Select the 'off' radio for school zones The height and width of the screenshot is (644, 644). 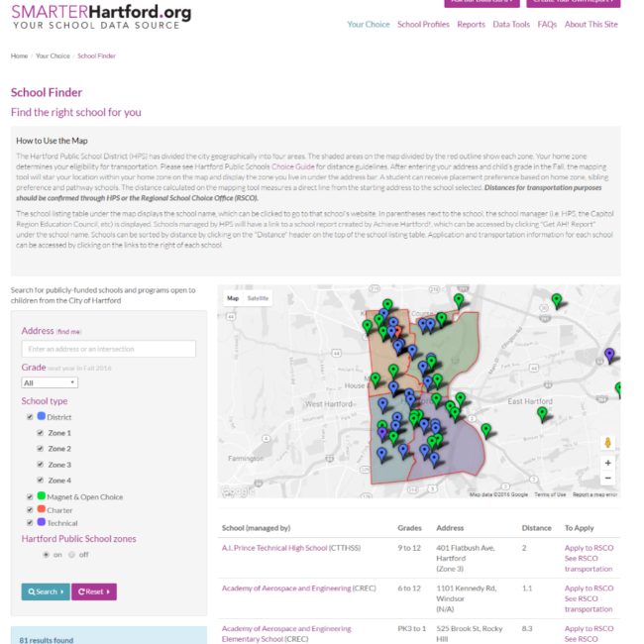point(72,555)
